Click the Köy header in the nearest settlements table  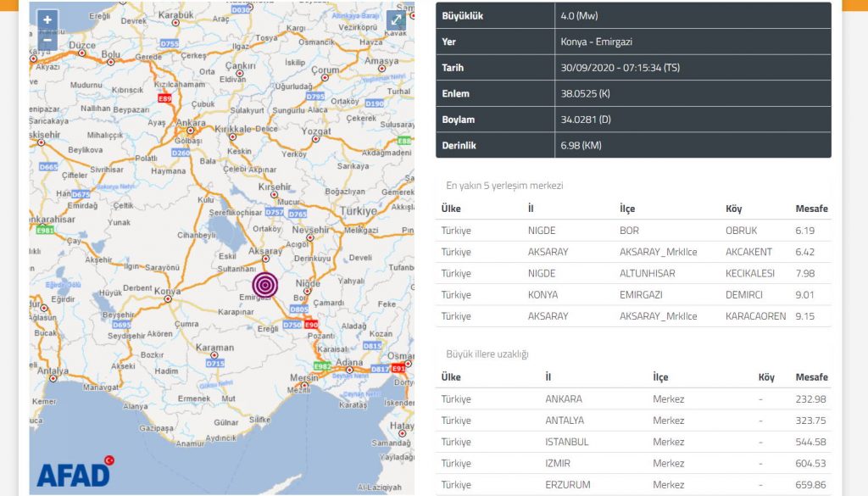tap(733, 209)
